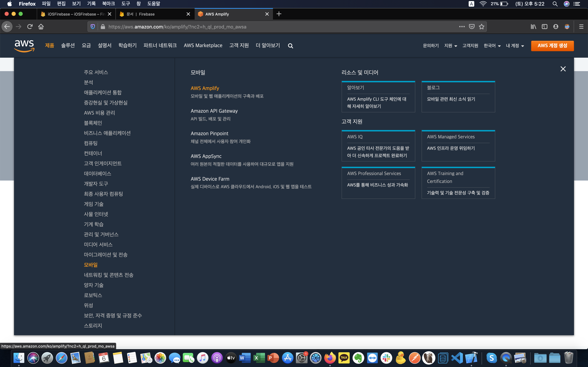Bookmark this page with the star icon

point(482,27)
